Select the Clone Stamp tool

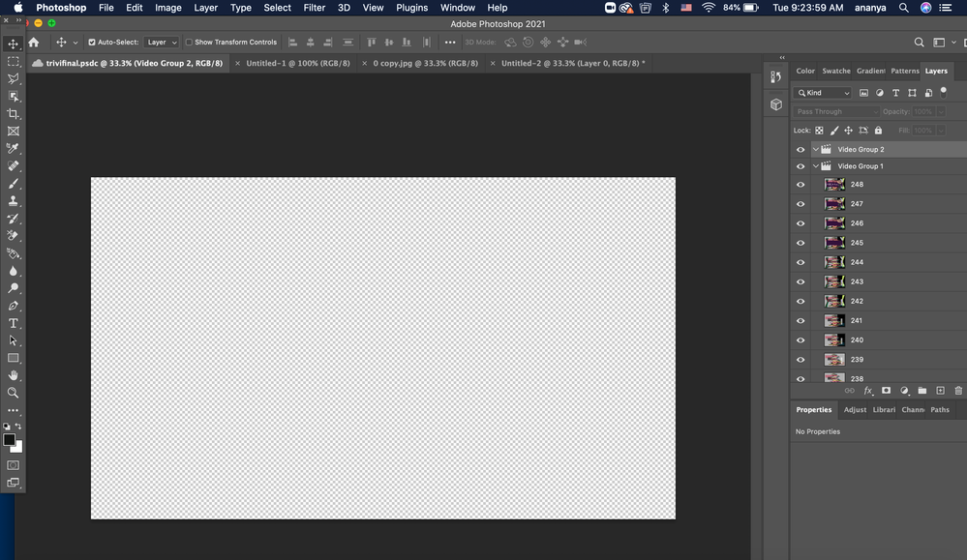point(14,200)
